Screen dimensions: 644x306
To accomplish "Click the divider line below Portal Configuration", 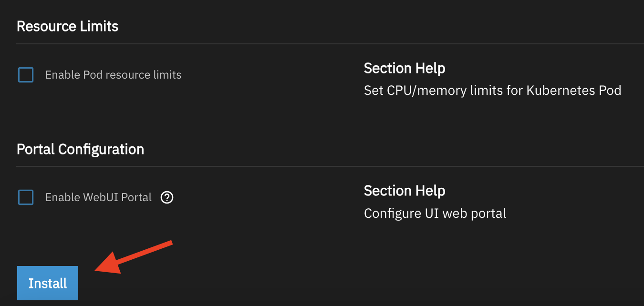I will [329, 166].
